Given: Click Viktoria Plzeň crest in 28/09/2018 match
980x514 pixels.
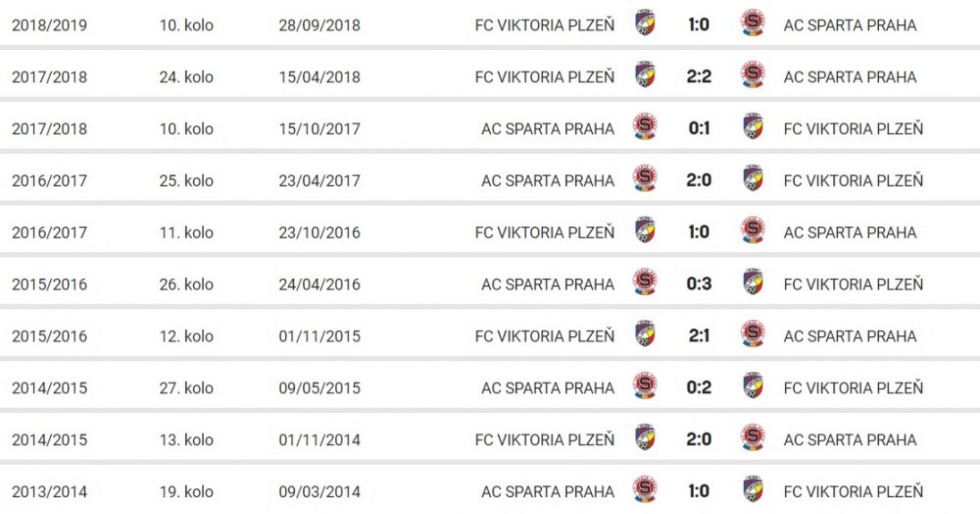Looking at the screenshot, I should coord(645,24).
